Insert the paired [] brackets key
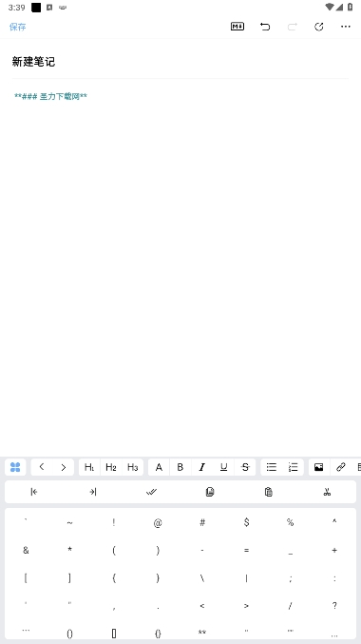Image resolution: width=361 pixels, height=644 pixels. (114, 633)
